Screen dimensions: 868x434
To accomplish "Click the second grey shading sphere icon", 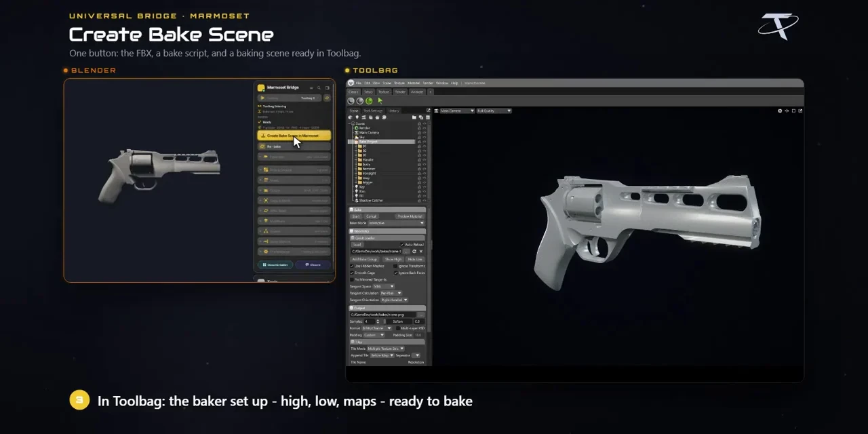I will tap(359, 101).
